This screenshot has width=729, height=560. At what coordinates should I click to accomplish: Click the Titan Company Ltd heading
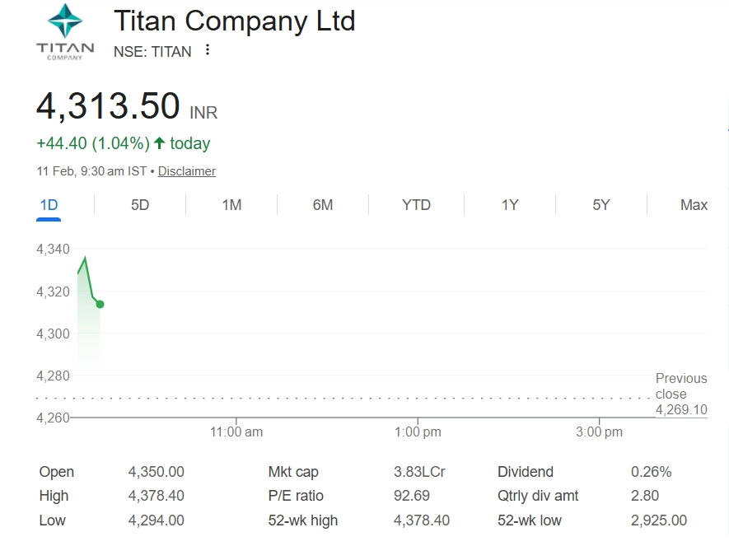[x=234, y=21]
